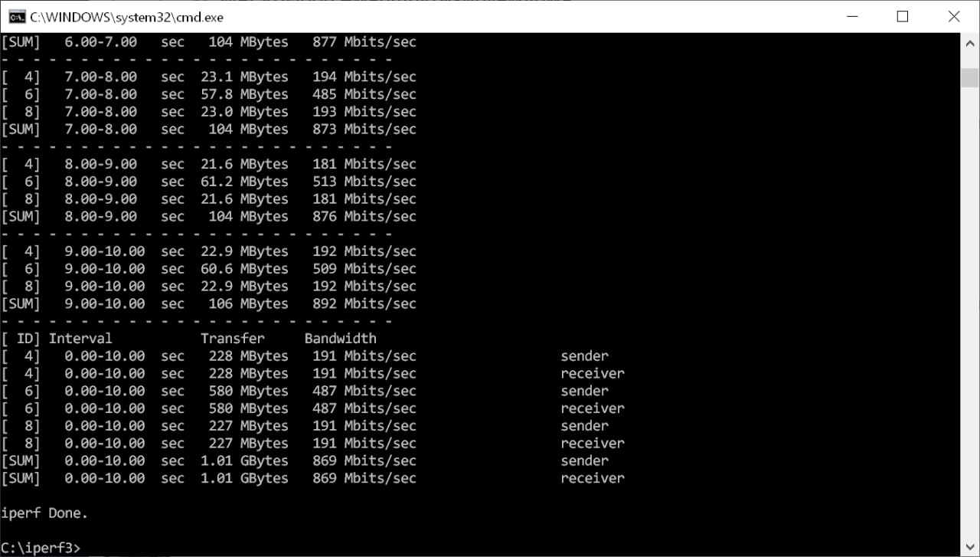Viewport: 980px width, 557px height.
Task: Click the 892 Mbits/sec SUM value
Action: pos(364,303)
